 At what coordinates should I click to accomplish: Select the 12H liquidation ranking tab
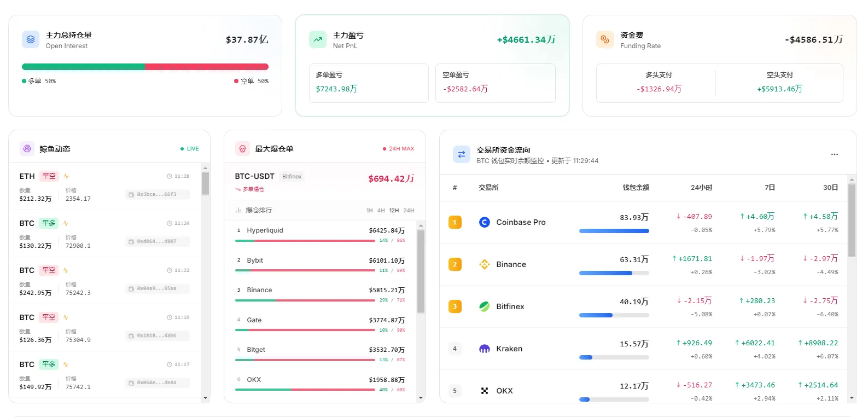point(394,210)
